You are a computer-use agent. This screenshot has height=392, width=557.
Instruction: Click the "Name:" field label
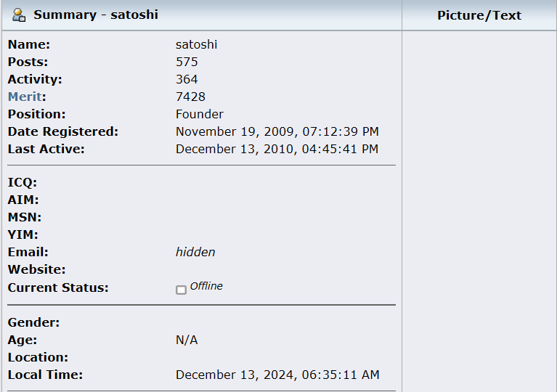coord(29,44)
